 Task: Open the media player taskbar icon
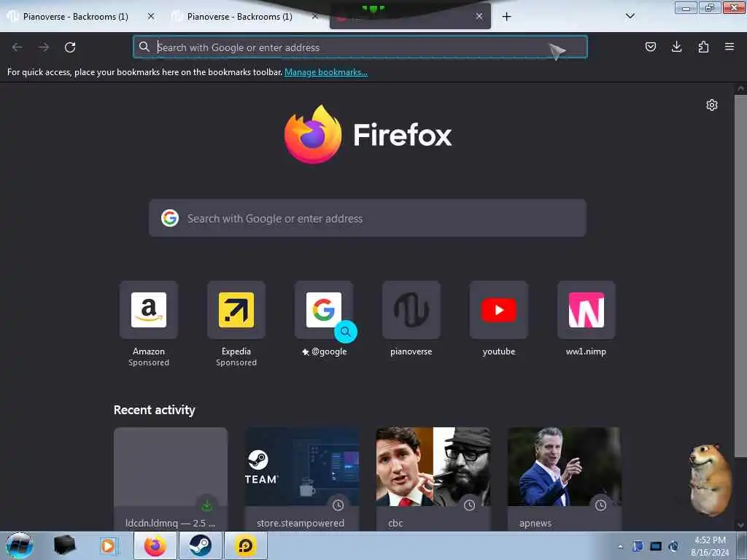coord(108,545)
